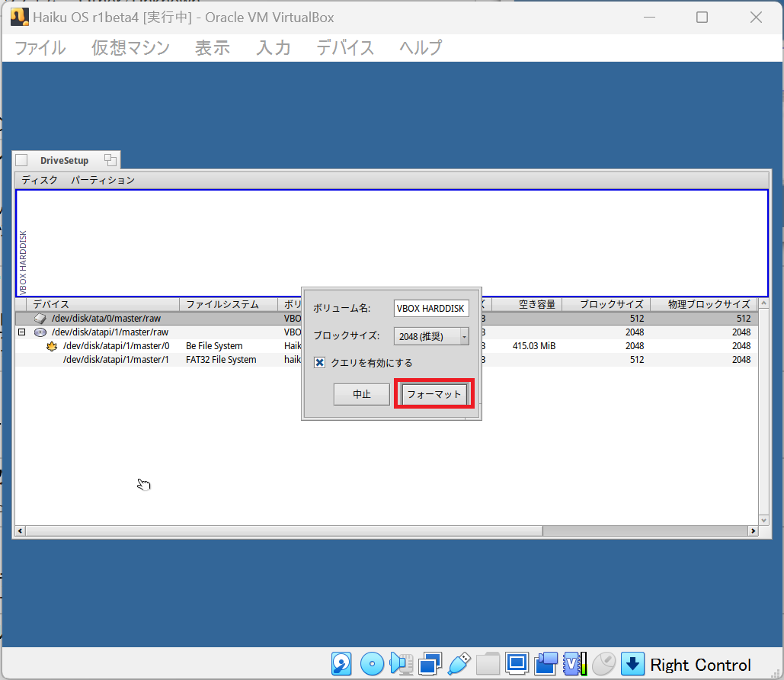Click the shared folders status icon
This screenshot has height=680, width=784.
(x=488, y=664)
